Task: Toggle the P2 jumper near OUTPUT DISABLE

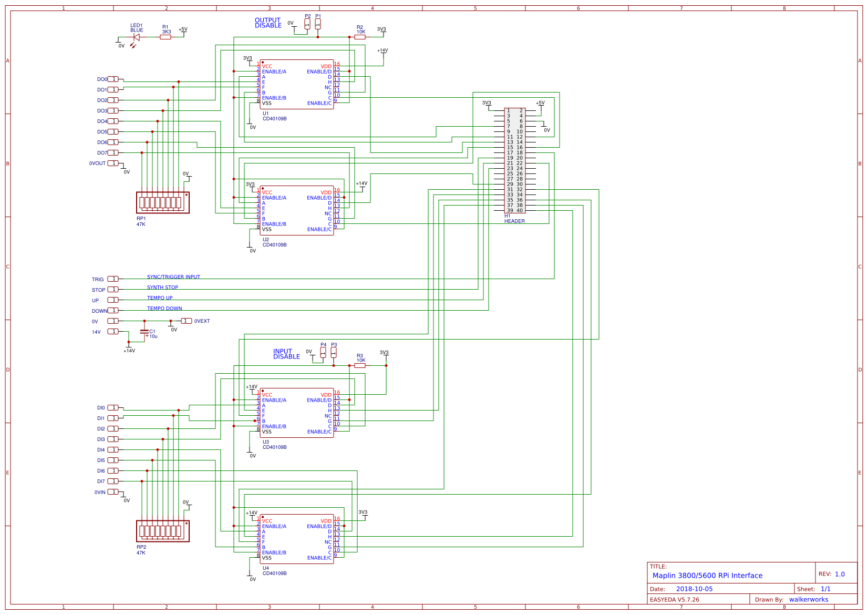Action: (x=307, y=23)
